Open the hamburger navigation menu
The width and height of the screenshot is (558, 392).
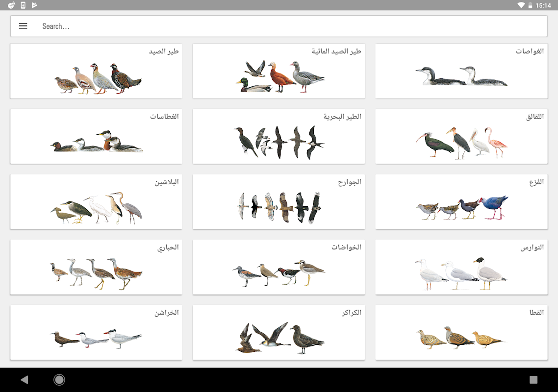coord(23,26)
